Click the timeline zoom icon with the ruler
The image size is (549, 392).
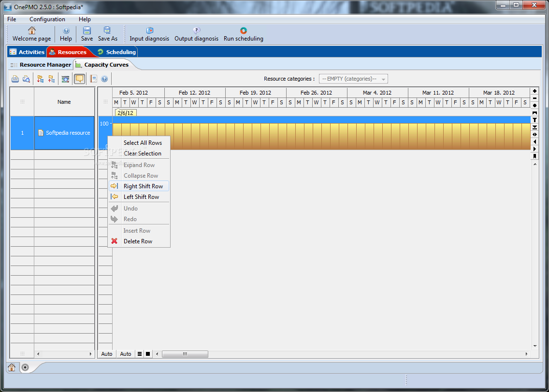click(x=65, y=79)
